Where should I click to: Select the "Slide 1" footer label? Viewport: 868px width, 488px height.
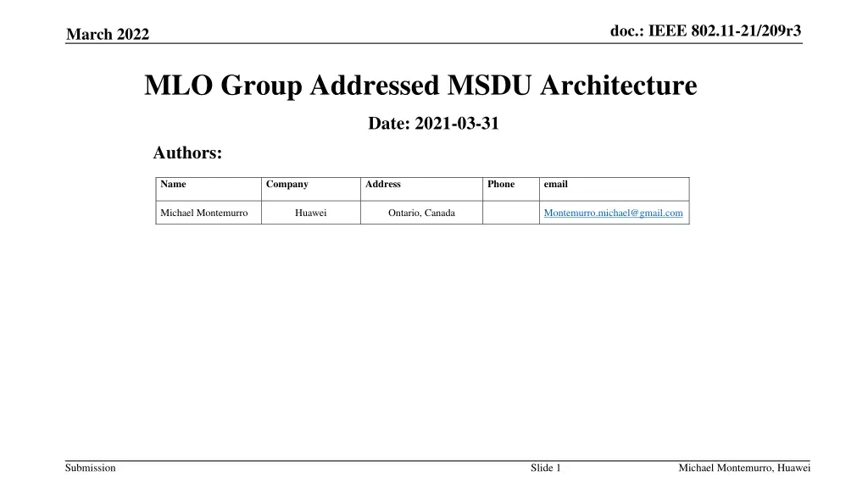coord(543,467)
